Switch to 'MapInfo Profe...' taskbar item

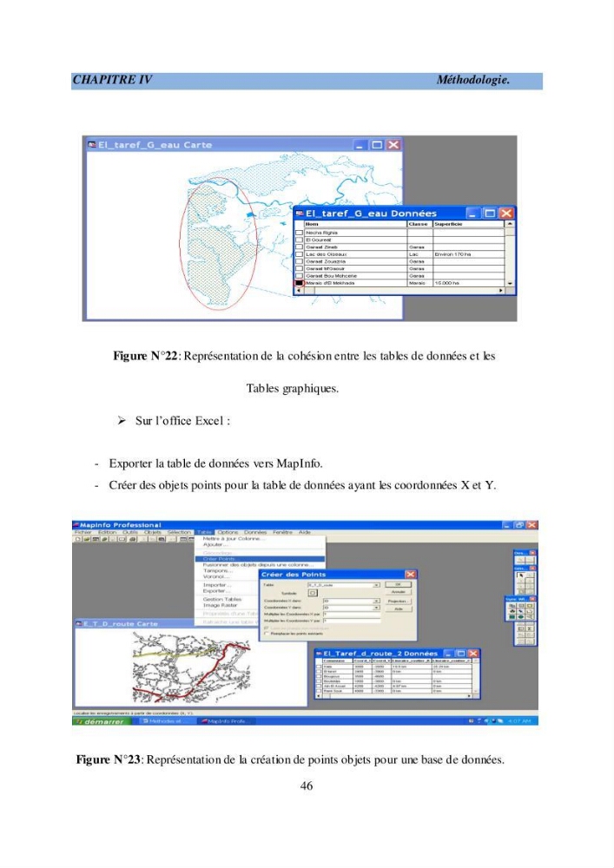pos(224,722)
